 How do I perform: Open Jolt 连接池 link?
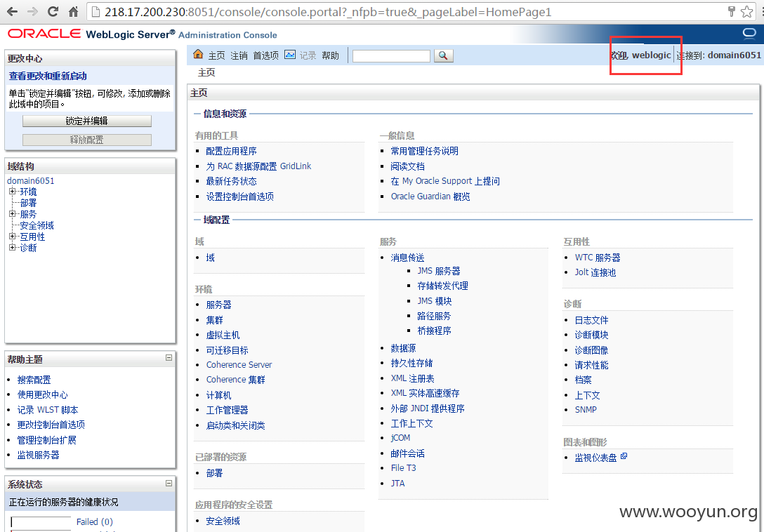tap(595, 272)
